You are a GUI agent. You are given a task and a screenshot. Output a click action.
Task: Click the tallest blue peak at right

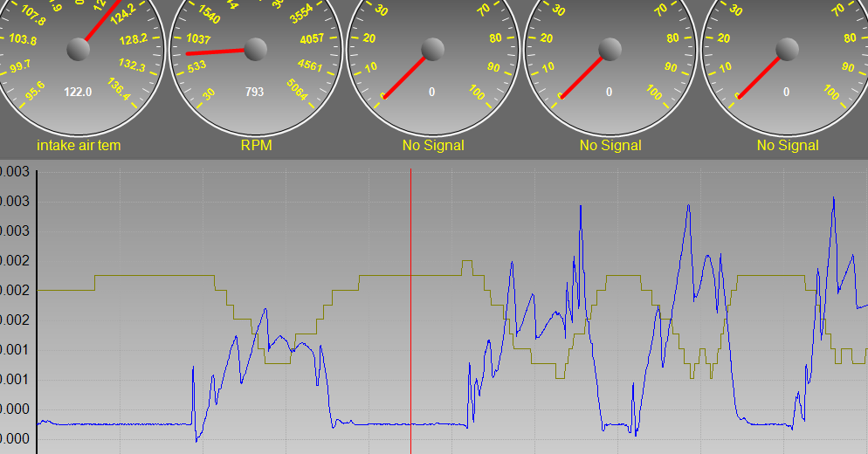(x=834, y=198)
